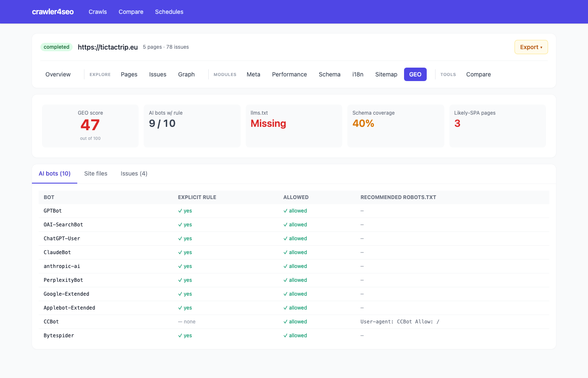This screenshot has width=588, height=378.
Task: Select the i18n module tab
Action: click(x=358, y=74)
